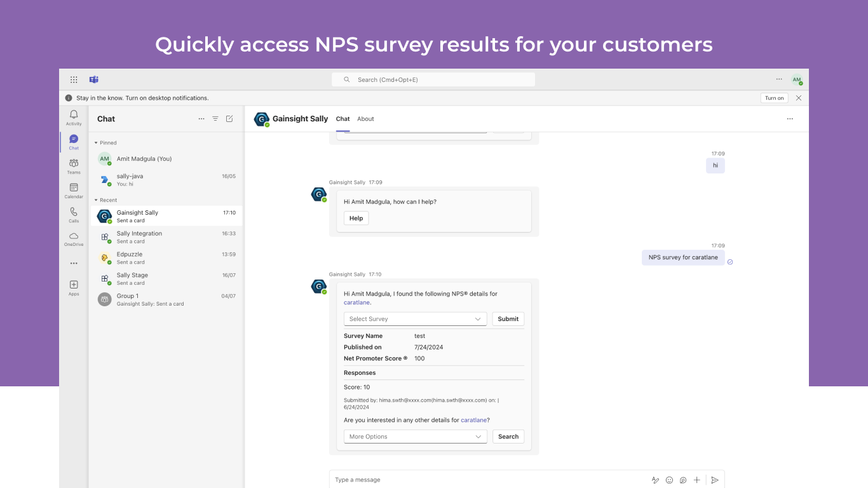The image size is (868, 488).
Task: Turn on desktop notifications
Action: (774, 98)
